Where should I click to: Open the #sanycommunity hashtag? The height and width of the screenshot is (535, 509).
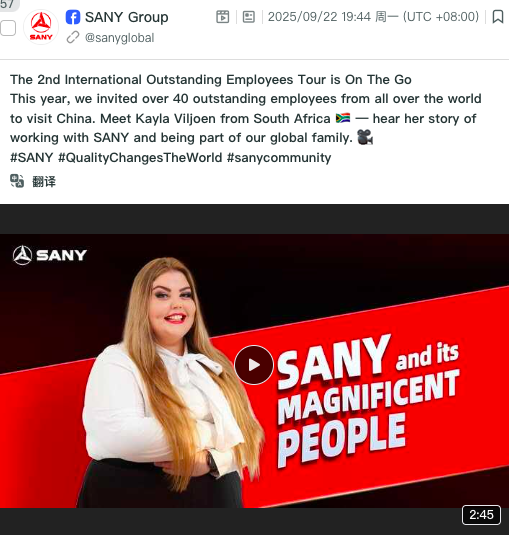pyautogui.click(x=279, y=158)
